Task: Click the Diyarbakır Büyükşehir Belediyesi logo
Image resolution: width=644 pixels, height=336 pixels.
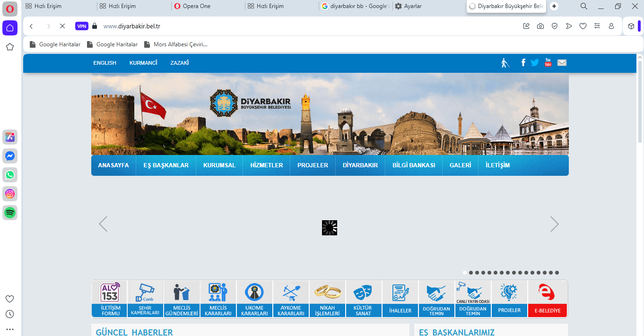Action: (250, 103)
